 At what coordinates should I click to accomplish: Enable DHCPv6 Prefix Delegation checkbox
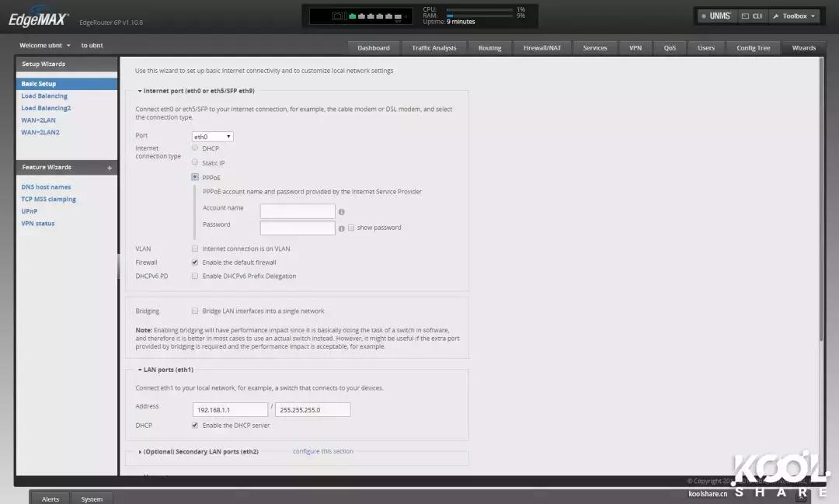195,276
